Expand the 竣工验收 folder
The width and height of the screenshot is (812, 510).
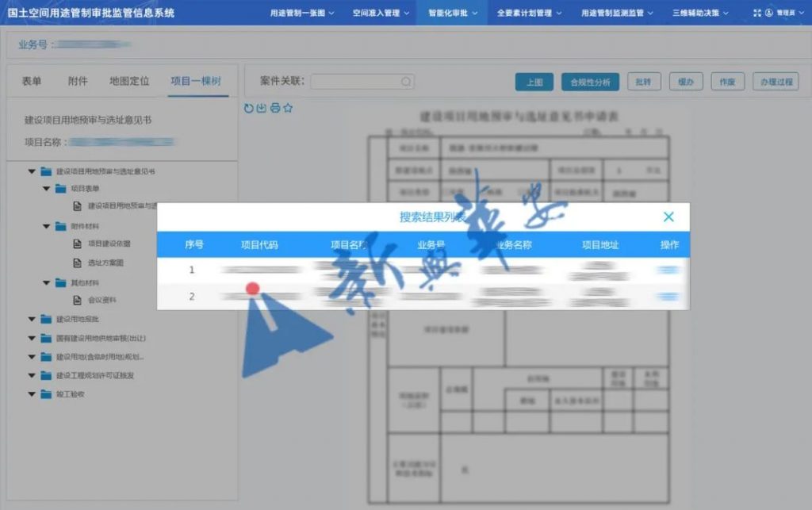pyautogui.click(x=32, y=394)
